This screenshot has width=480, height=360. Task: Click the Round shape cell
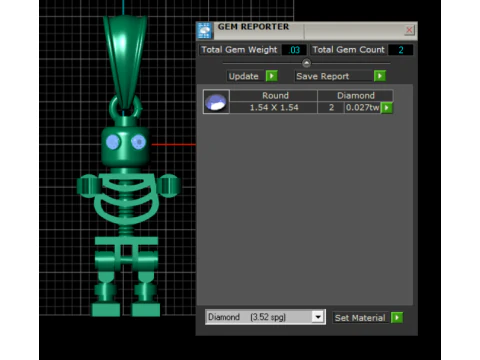274,96
